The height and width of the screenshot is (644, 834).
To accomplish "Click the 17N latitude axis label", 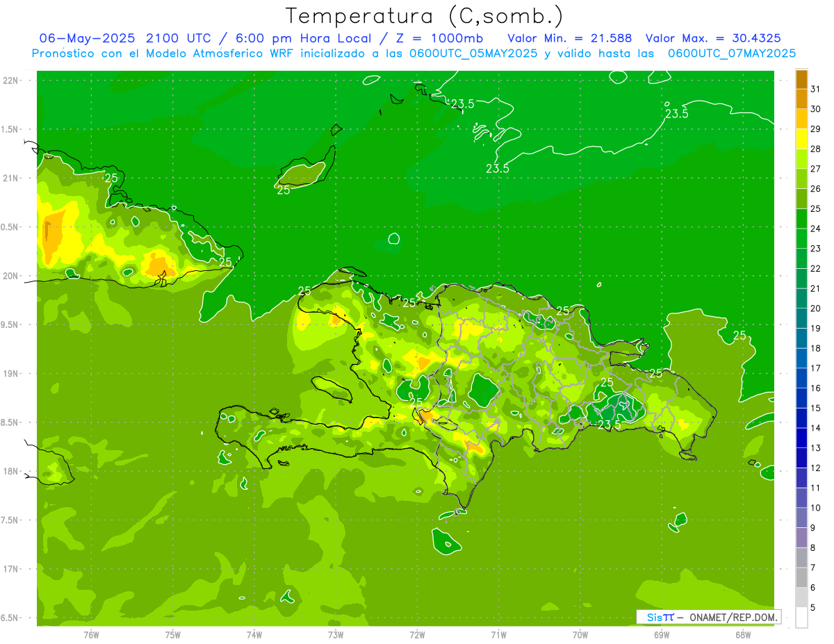I will 12,569.
